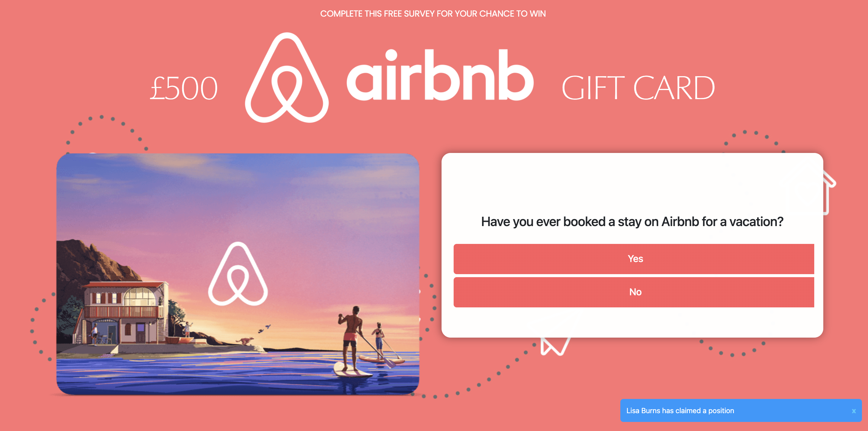
Task: Click the £500 amount text
Action: click(x=184, y=88)
